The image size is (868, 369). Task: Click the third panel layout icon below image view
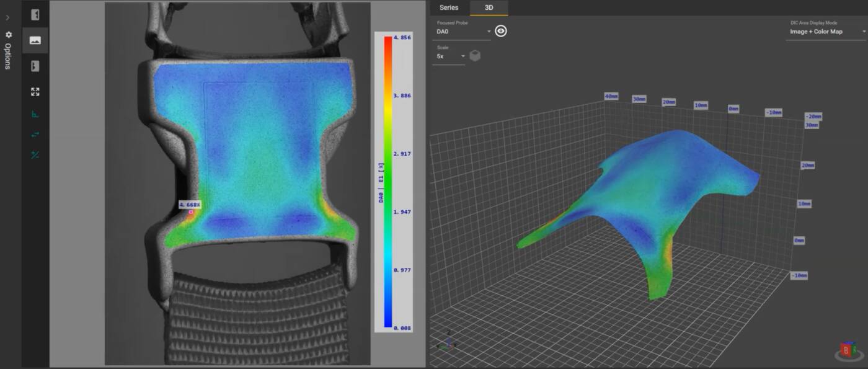click(x=35, y=66)
